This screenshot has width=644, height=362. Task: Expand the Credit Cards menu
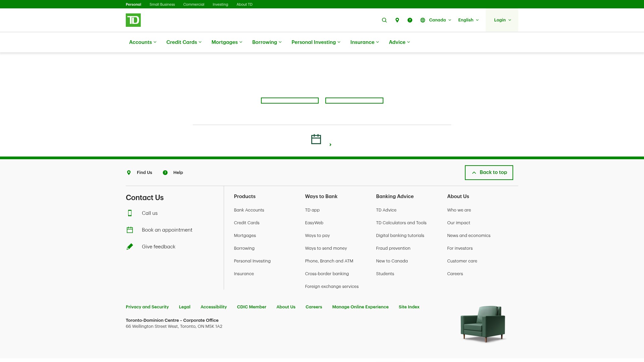184,42
